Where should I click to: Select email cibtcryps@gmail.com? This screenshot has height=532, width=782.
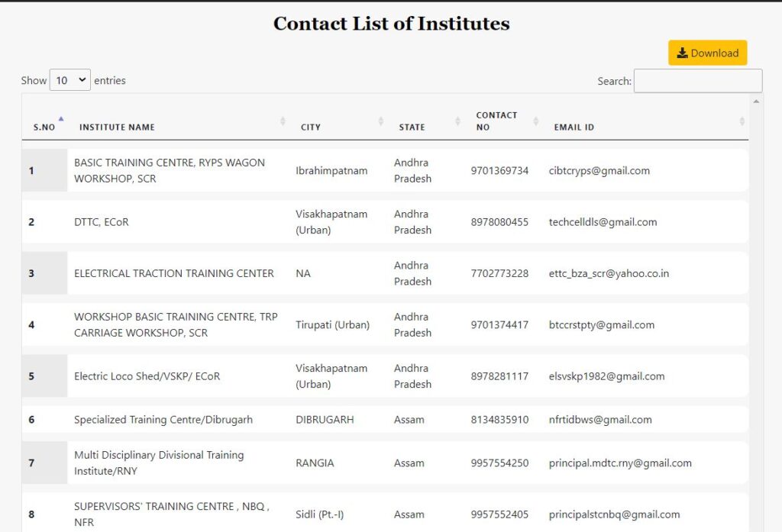599,170
